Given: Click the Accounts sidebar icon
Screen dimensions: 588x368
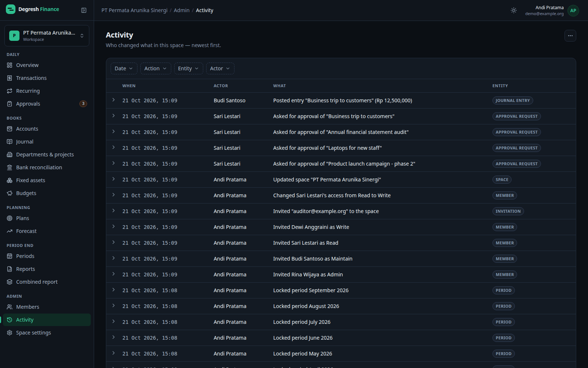Looking at the screenshot, I should click(x=10, y=129).
